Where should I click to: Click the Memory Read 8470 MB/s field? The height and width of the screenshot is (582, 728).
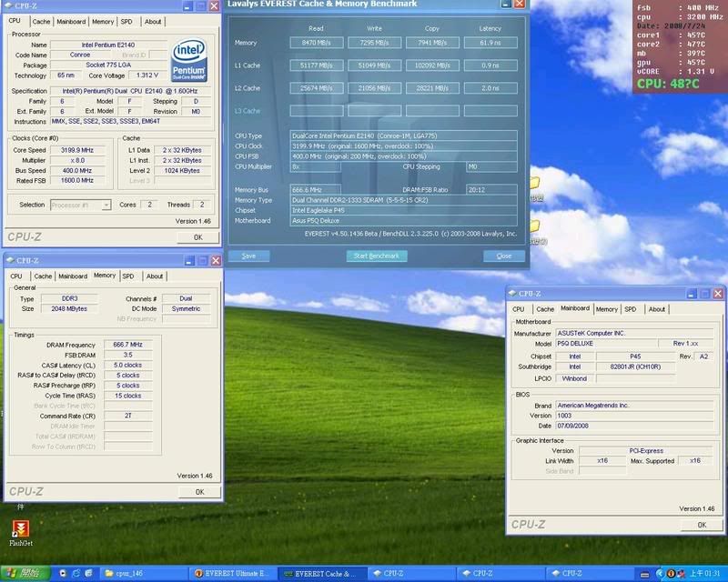[x=316, y=43]
